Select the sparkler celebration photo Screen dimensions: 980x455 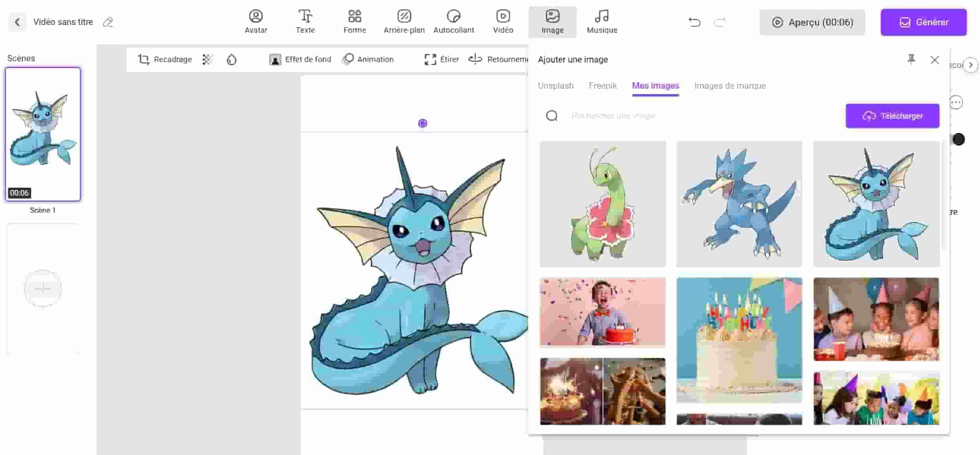tap(603, 391)
